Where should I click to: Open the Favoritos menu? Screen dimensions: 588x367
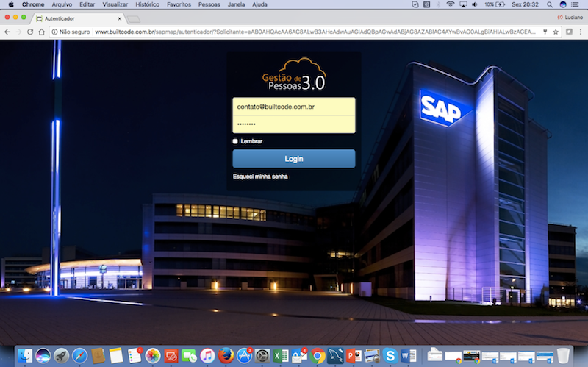[x=179, y=4]
